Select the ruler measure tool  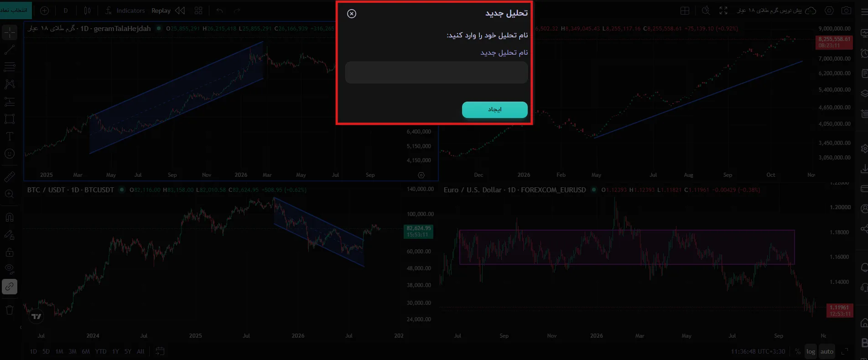pyautogui.click(x=10, y=177)
